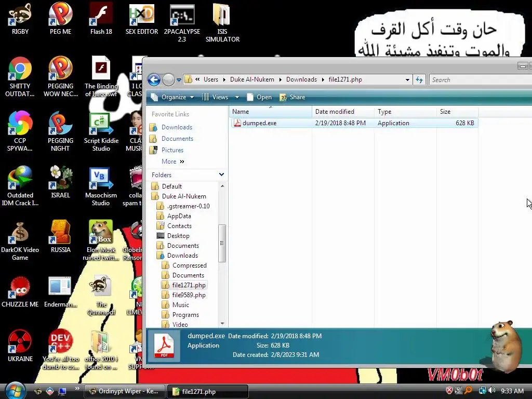Screen dimensions: 532x399
Task: Launch the Chrome desktop shortcut
Action: [20, 77]
